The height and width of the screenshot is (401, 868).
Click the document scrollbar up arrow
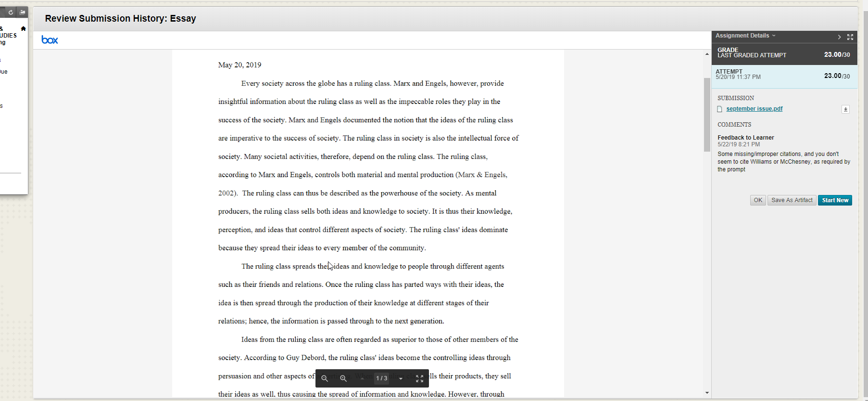[x=707, y=54]
